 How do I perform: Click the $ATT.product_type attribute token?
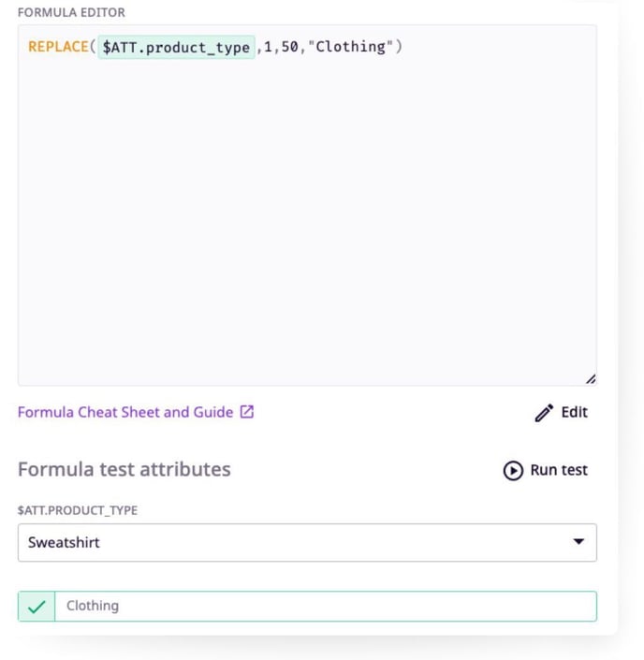coord(176,48)
